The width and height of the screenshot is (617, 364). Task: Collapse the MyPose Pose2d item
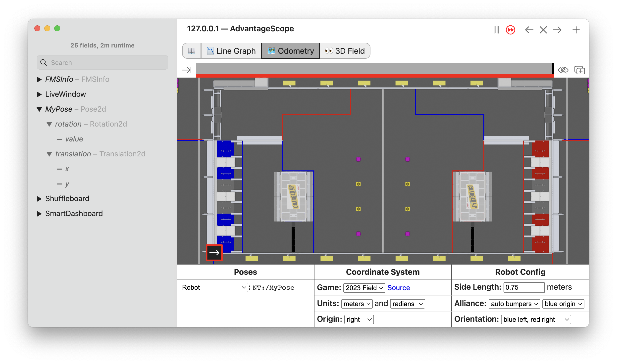click(39, 109)
